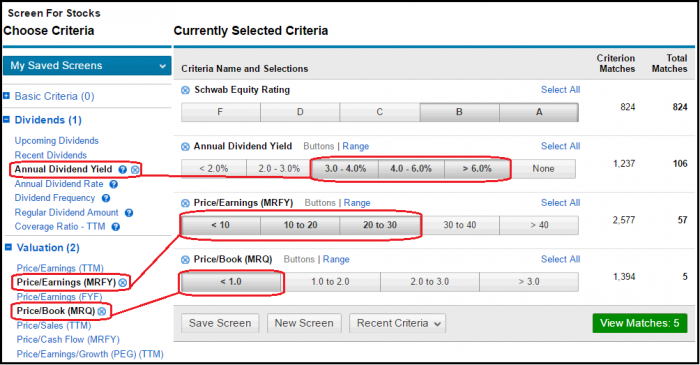Screen dimensions: 700x365
Task: Click remove icon beside sidebar Price/Book (MRQ)
Action: (102, 311)
